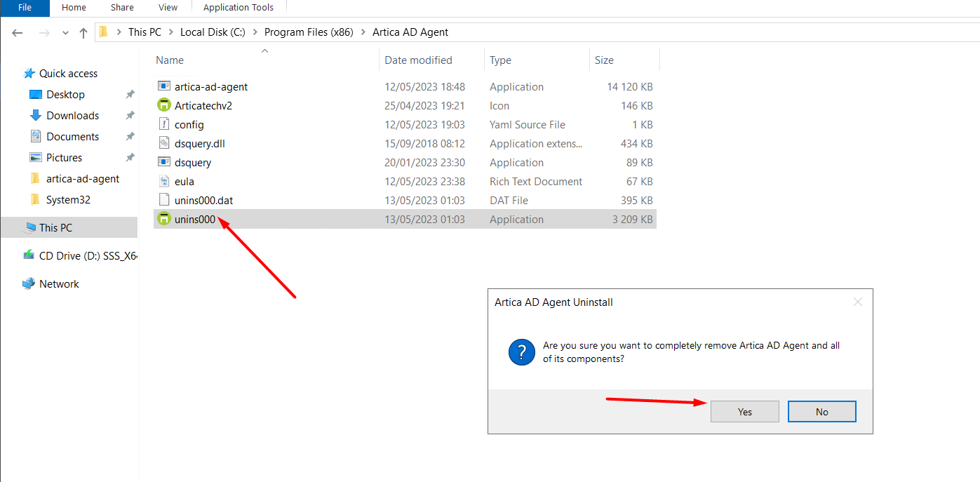Click the config Yaml file icon
The width and height of the screenshot is (980, 482).
point(164,125)
